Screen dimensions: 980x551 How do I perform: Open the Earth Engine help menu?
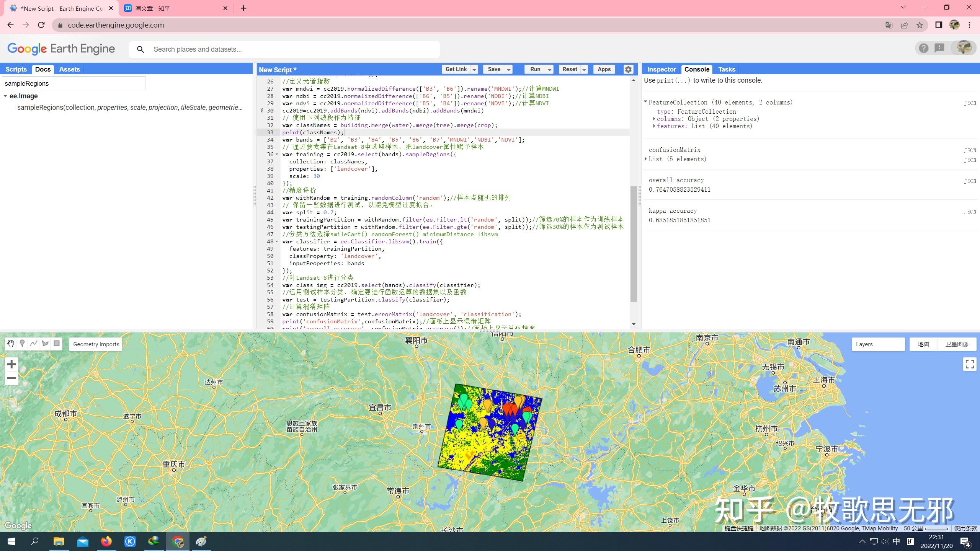click(x=923, y=48)
